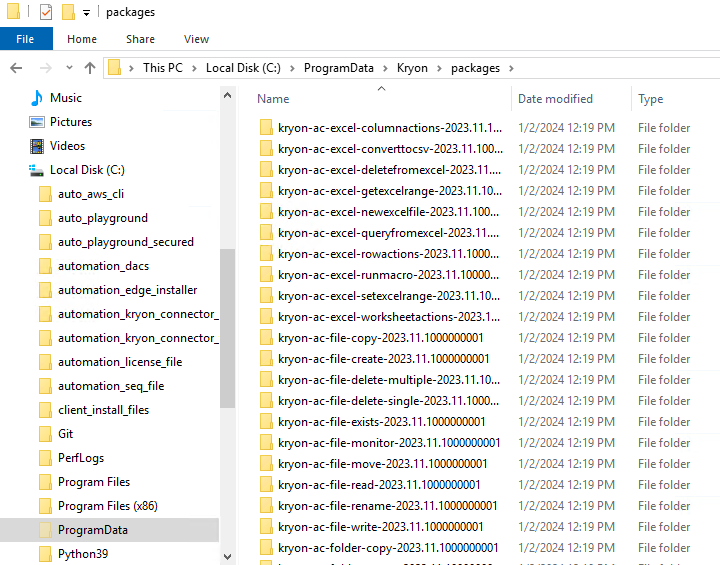Open auto_playground_secured folder in sidebar

point(126,242)
